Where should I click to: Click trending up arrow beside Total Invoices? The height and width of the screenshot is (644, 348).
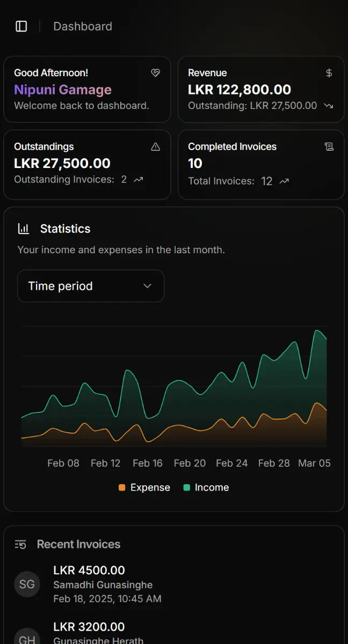click(x=285, y=181)
